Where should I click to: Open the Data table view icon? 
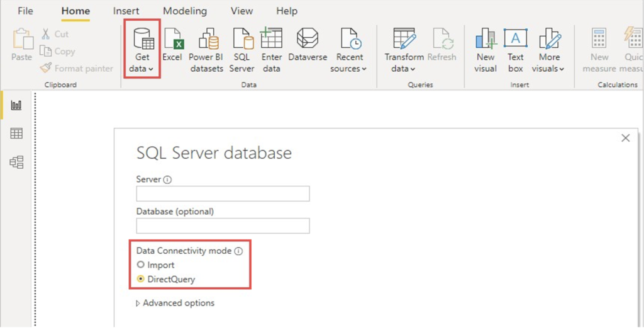[x=16, y=134]
